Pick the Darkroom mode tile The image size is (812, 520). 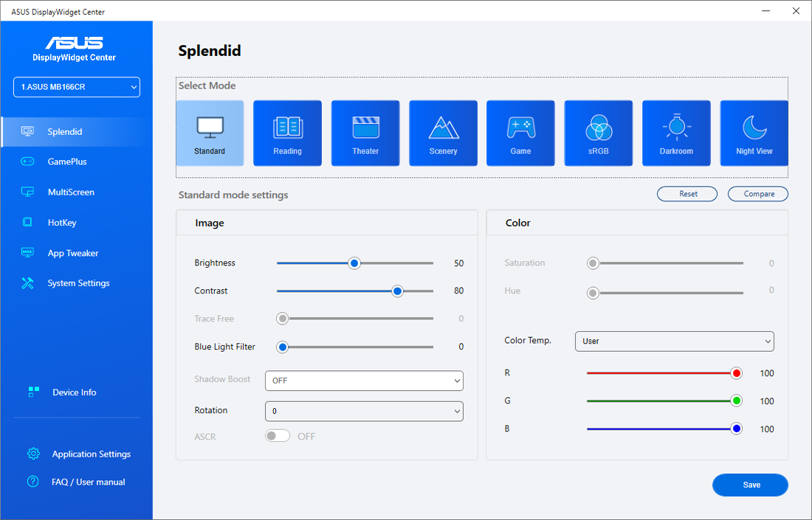[676, 133]
